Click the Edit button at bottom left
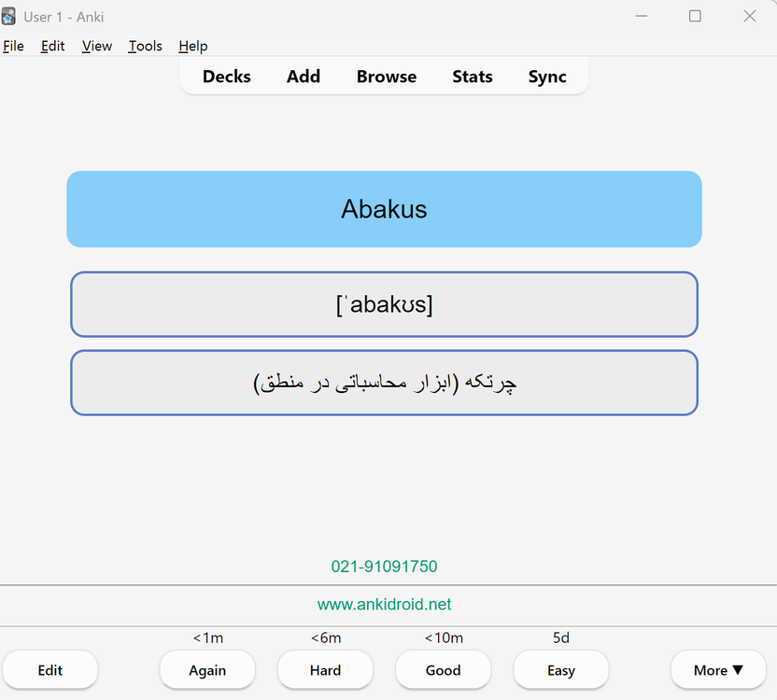Image resolution: width=777 pixels, height=700 pixels. point(50,670)
